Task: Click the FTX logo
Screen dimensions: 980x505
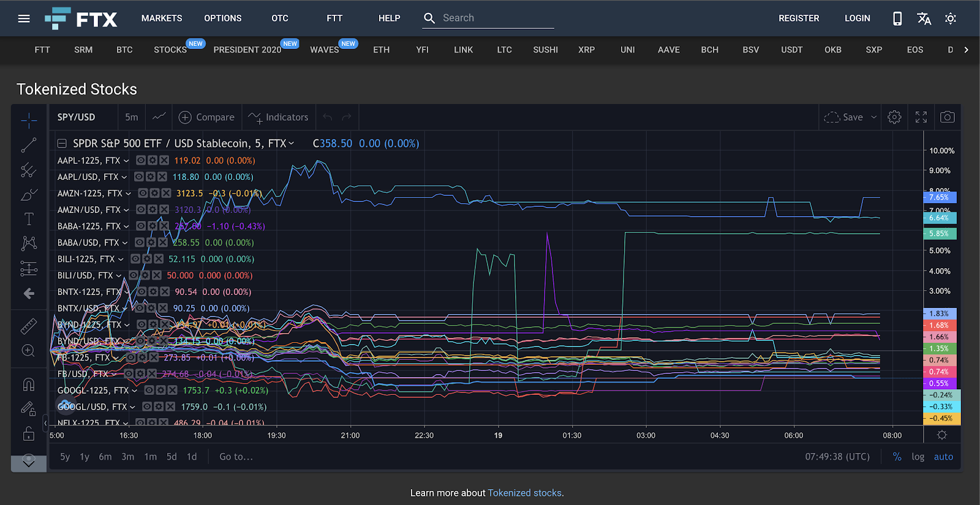Action: pos(81,18)
